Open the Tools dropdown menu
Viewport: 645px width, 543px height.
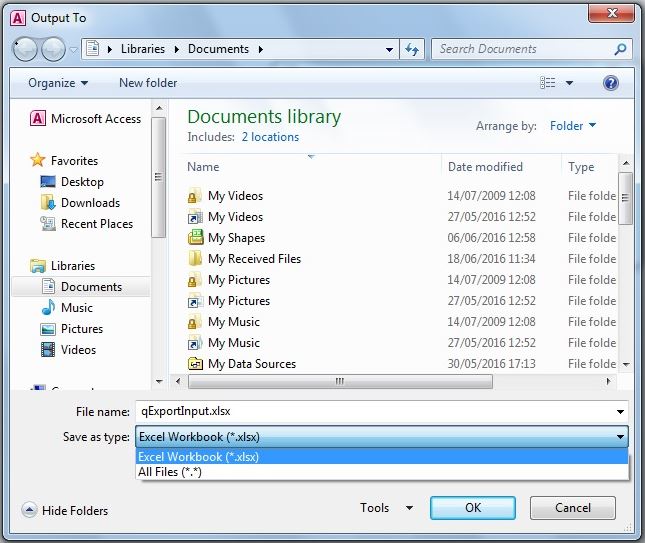386,508
